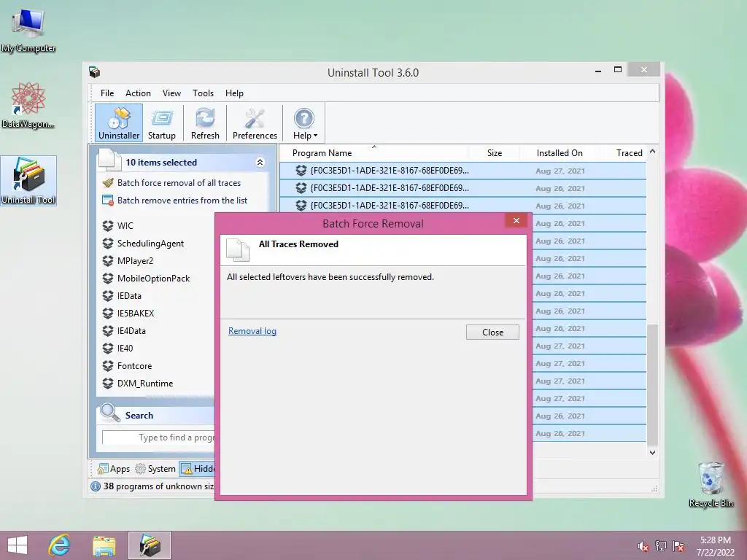Select Uninstall Tool desktop icon

tap(28, 181)
